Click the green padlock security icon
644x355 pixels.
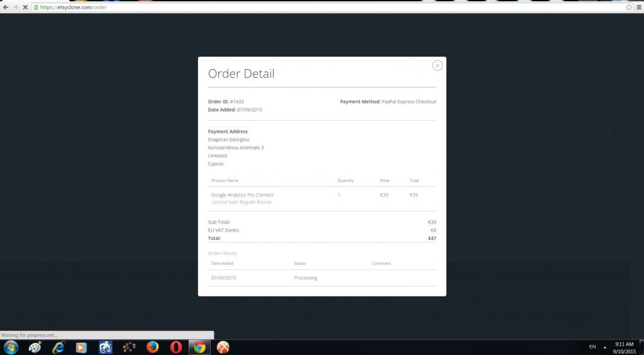click(x=36, y=7)
